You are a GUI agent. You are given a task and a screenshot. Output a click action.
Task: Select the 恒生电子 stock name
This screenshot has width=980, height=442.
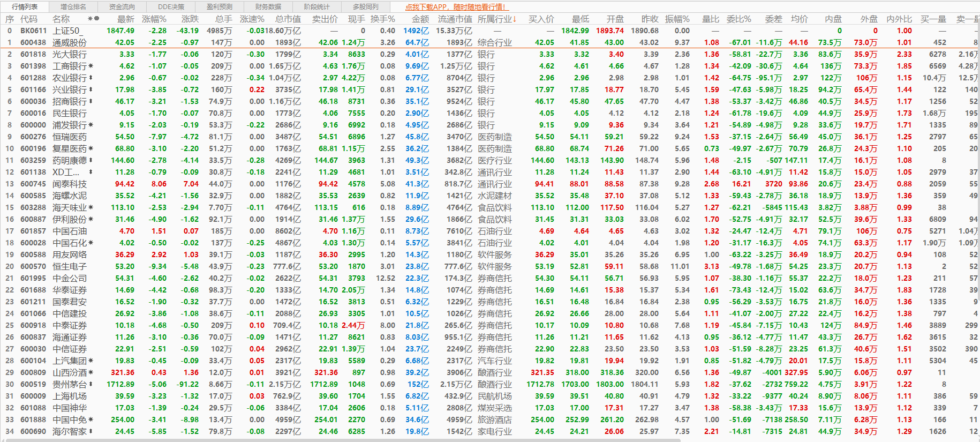point(70,266)
